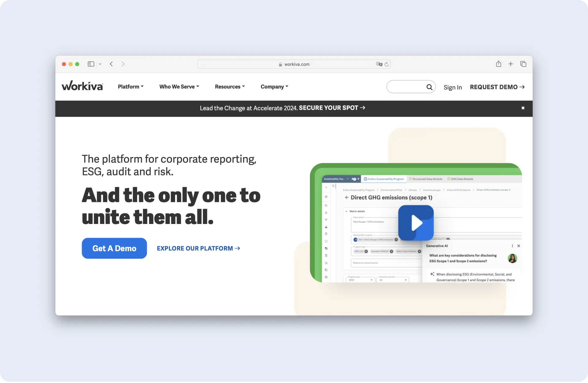Dismiss the Accelerate 2024 banner

523,108
